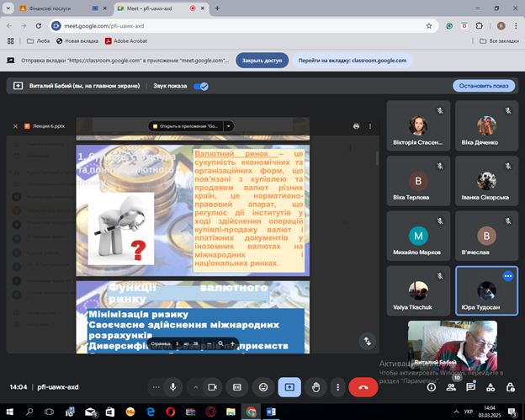Toggle the Звук показа switch
This screenshot has height=420, width=525.
[201, 86]
